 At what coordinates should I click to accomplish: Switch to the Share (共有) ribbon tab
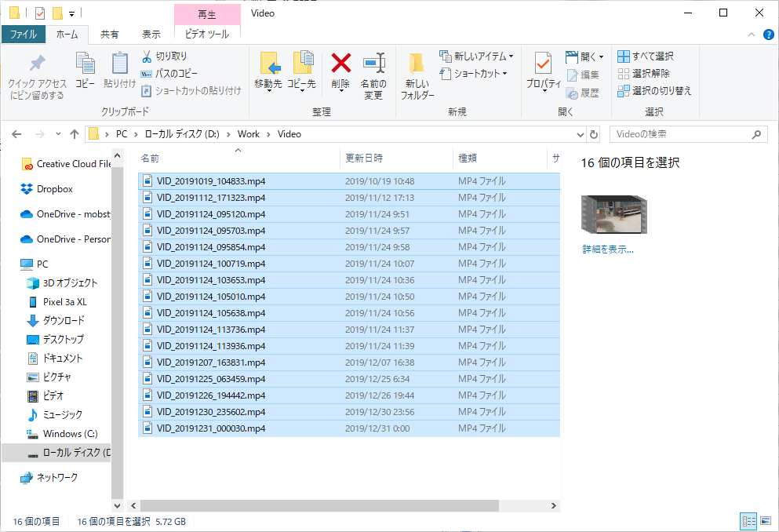110,35
